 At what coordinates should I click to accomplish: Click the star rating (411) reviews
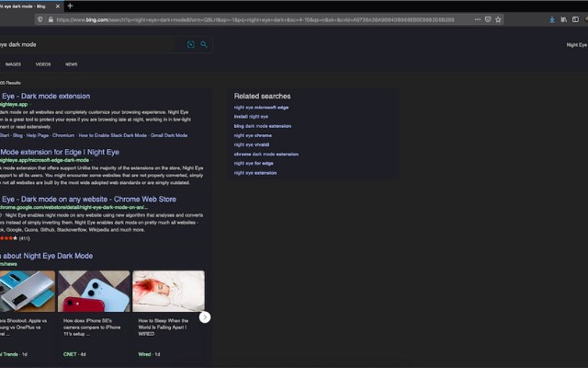point(15,238)
